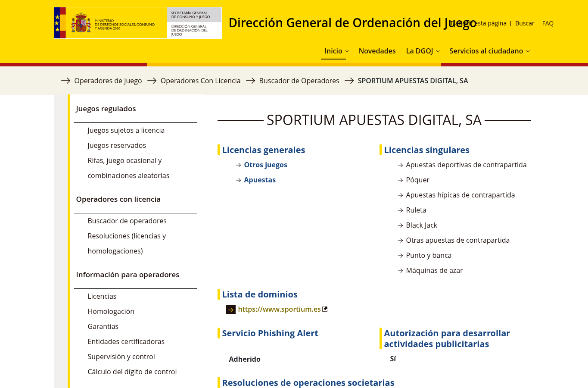This screenshot has height=388, width=588.
Task: Open Rifas, juego ocasional sidebar link
Action: [x=128, y=168]
